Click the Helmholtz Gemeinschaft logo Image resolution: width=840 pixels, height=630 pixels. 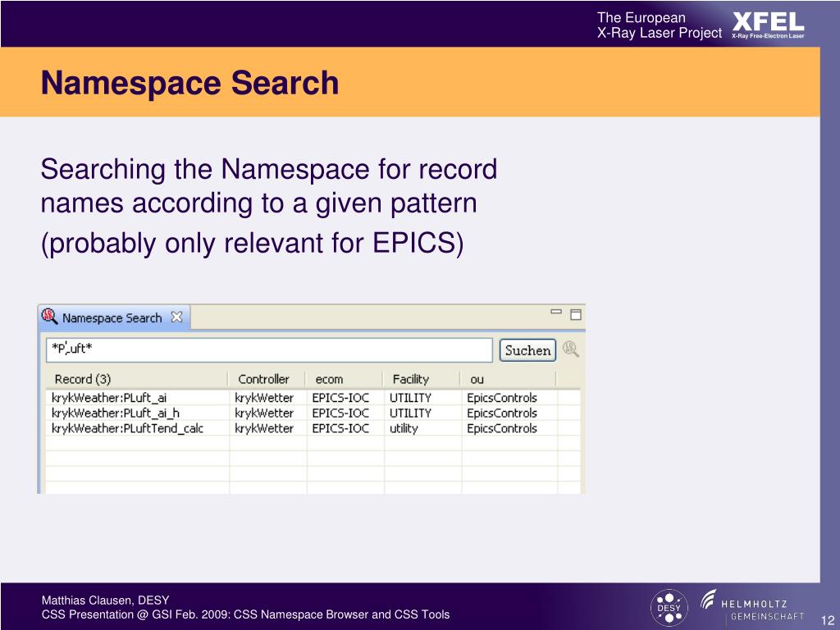752,606
